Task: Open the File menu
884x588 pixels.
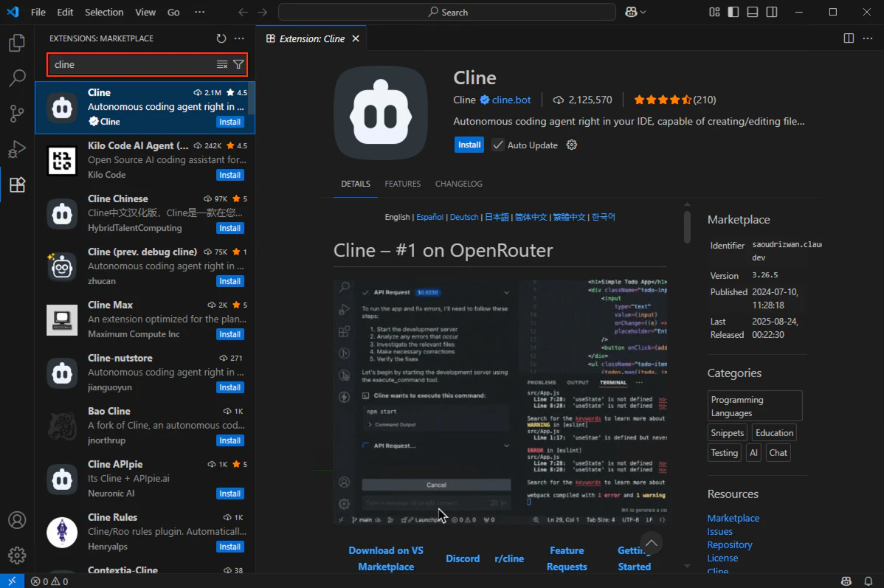Action: (x=38, y=12)
